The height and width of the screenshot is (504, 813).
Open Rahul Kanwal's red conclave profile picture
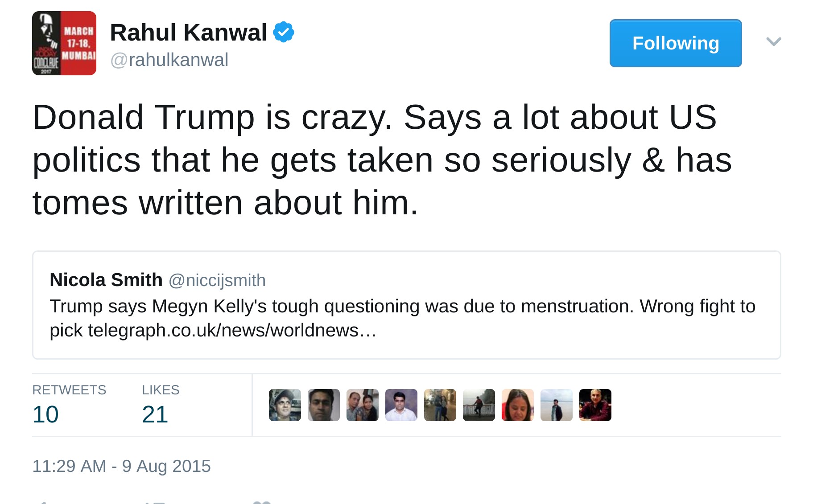pyautogui.click(x=64, y=43)
